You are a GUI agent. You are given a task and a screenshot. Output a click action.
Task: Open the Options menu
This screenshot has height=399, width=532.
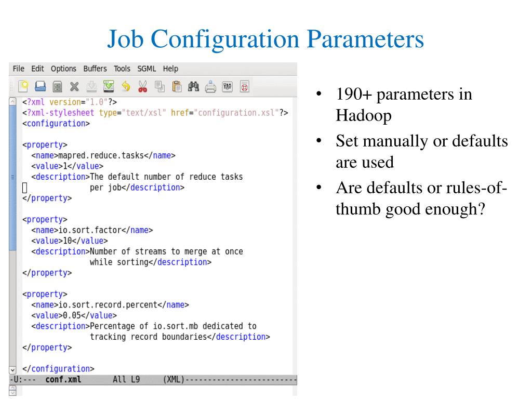point(63,69)
